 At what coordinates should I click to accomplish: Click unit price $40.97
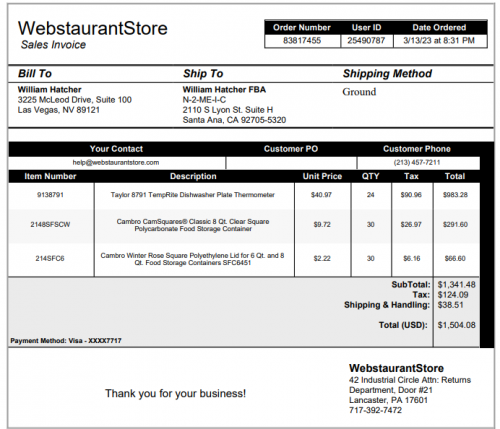pyautogui.click(x=321, y=195)
